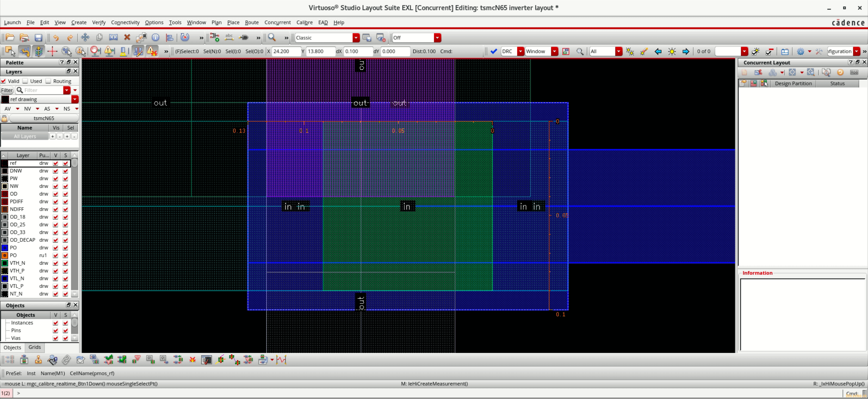Open the Classic workspace dropdown
868x399 pixels.
pyautogui.click(x=356, y=38)
